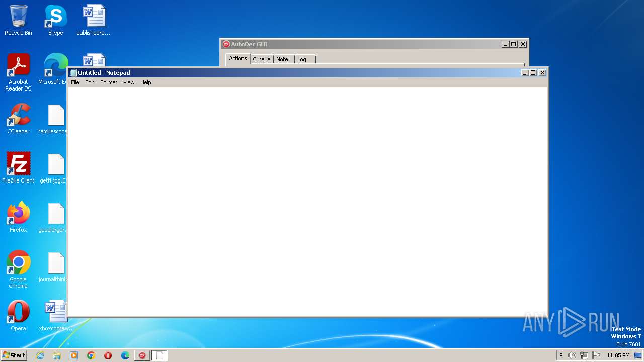
Task: Open the Start menu
Action: 14,355
